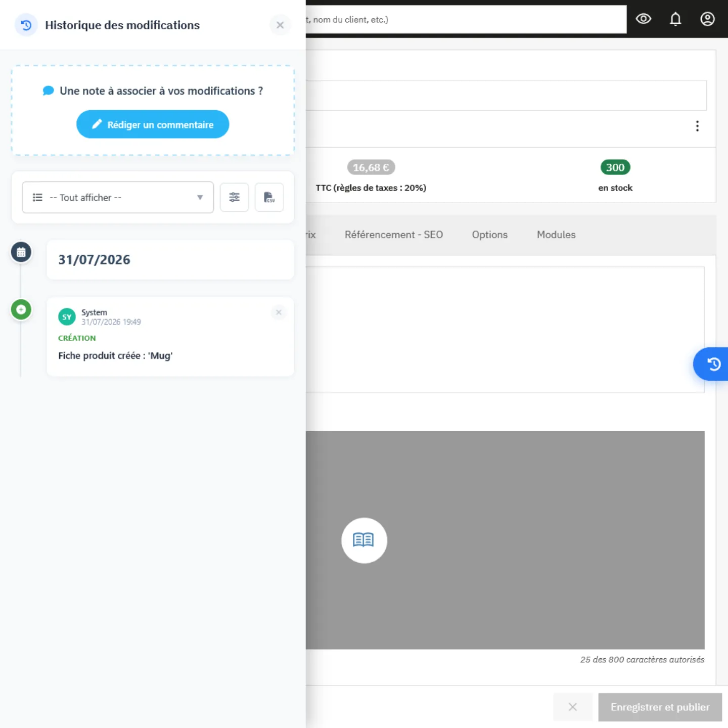Open the Tout afficher filter dropdown
The image size is (728, 728).
click(x=118, y=197)
